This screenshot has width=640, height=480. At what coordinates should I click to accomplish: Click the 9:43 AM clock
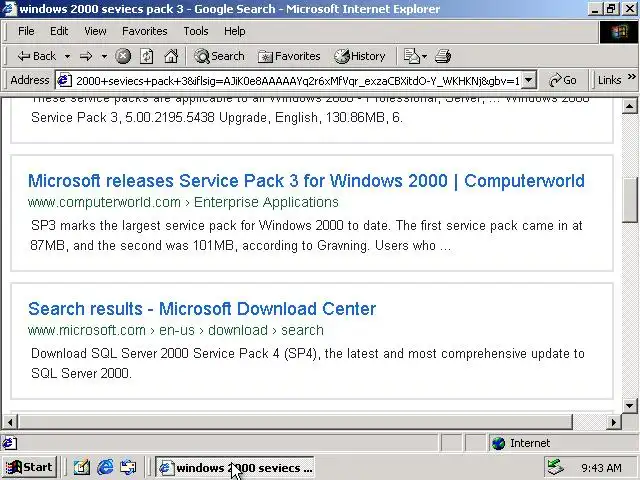coord(601,468)
